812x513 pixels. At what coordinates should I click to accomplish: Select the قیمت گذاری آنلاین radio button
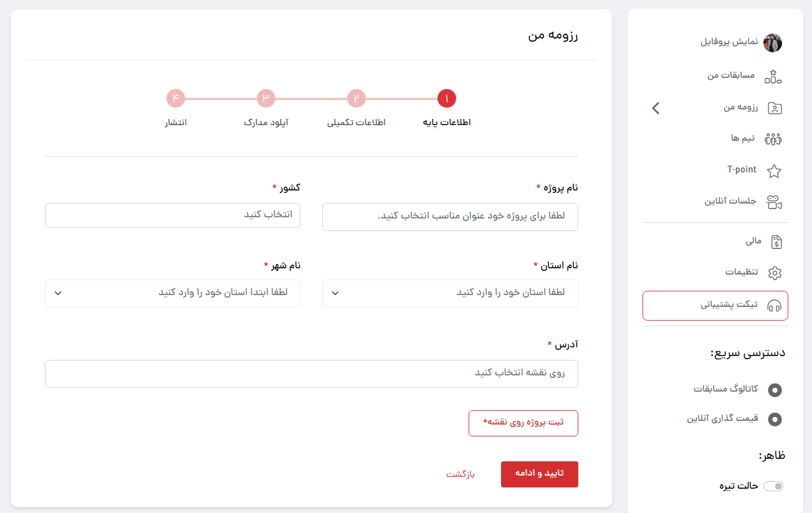tap(775, 419)
